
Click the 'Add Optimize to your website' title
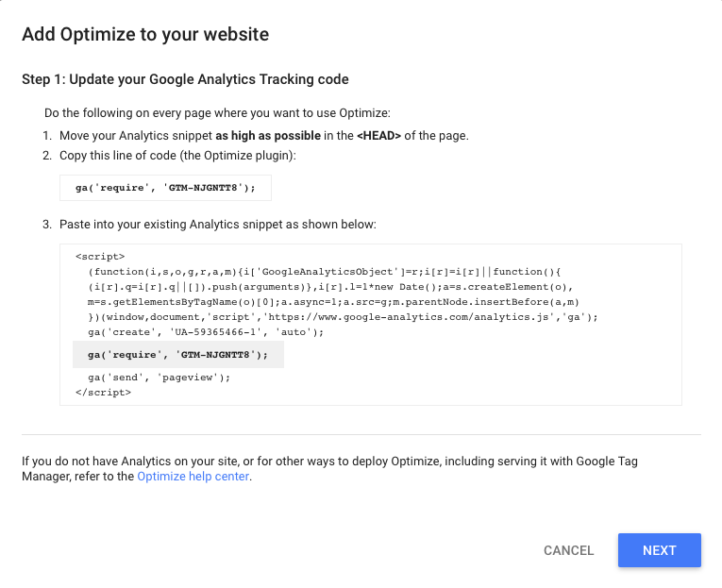pyautogui.click(x=145, y=35)
